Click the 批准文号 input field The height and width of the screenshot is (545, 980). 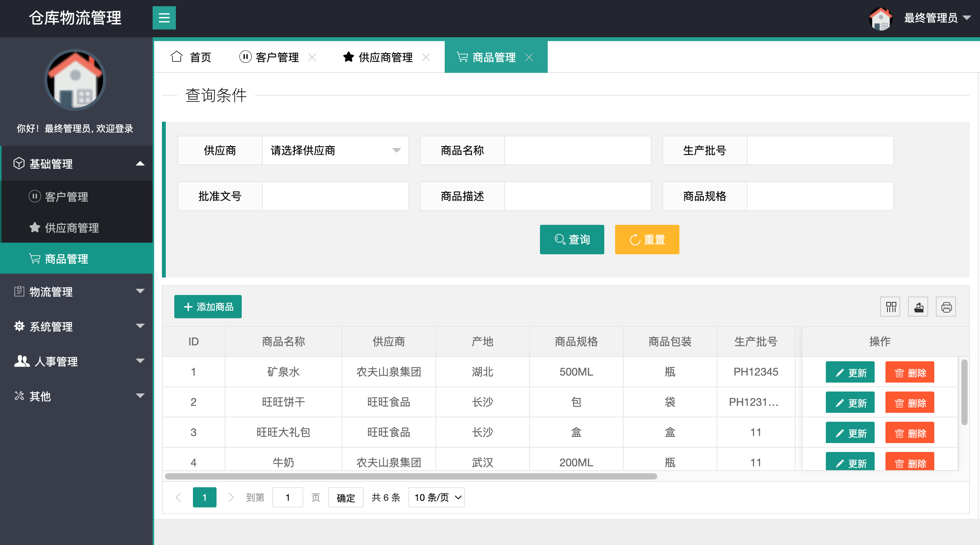(x=335, y=196)
